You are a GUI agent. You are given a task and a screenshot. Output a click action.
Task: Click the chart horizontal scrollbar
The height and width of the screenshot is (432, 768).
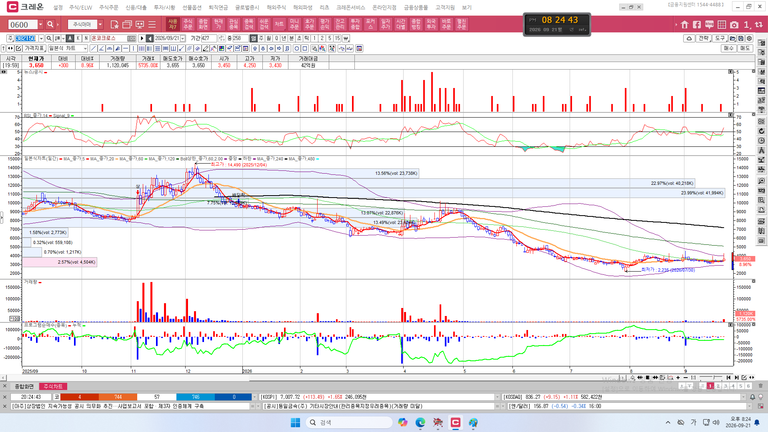[313, 378]
